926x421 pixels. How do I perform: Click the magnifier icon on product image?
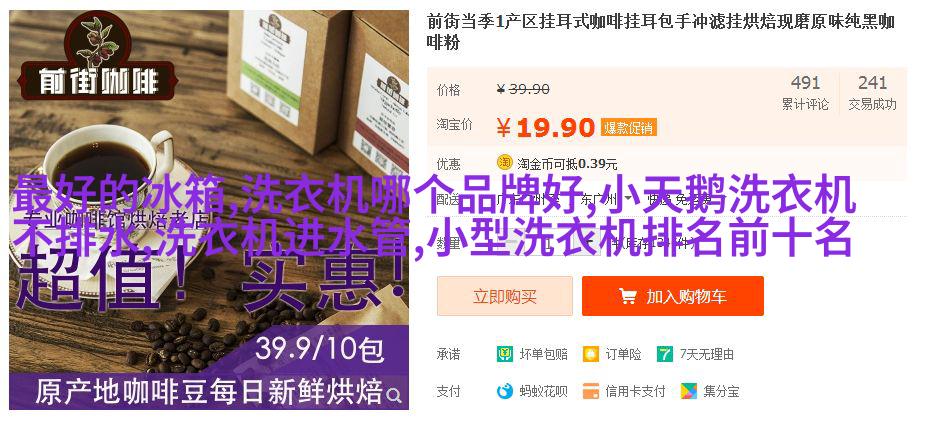pyautogui.click(x=394, y=394)
